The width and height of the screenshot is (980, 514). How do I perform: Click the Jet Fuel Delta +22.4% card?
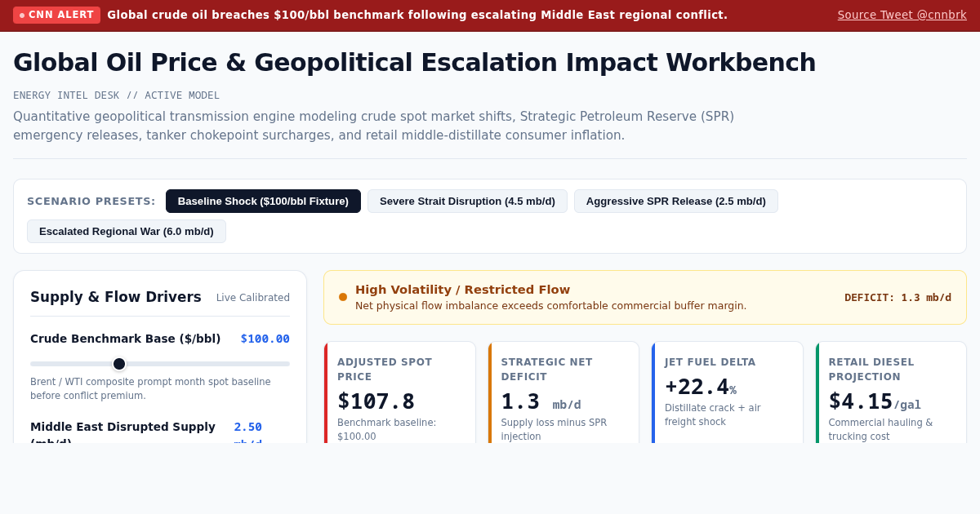pos(728,393)
